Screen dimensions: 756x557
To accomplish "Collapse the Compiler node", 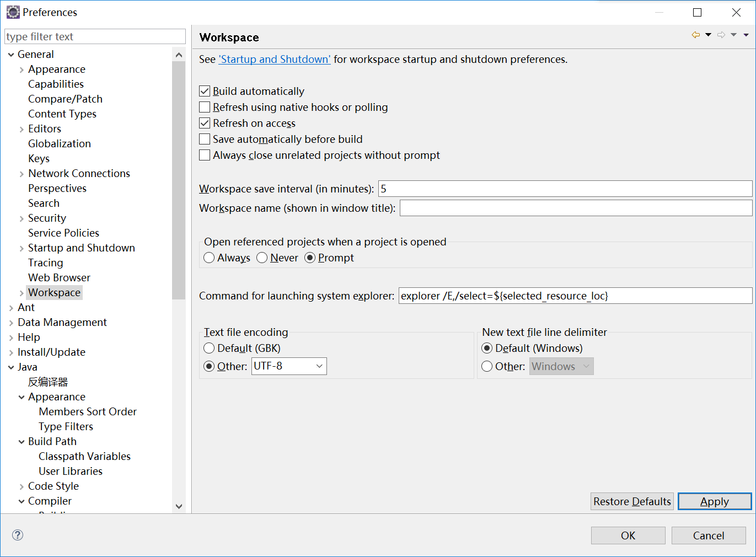I will click(x=22, y=501).
